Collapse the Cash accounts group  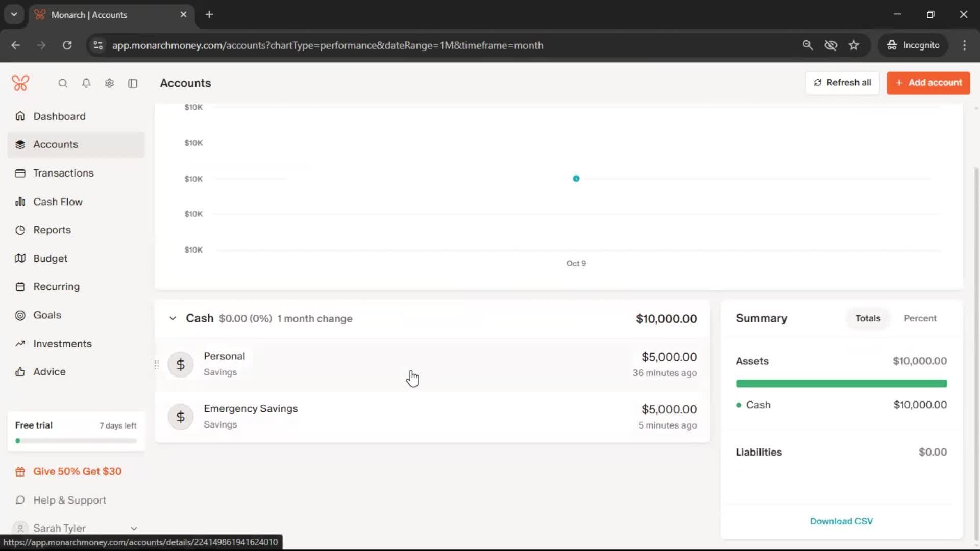click(x=173, y=318)
